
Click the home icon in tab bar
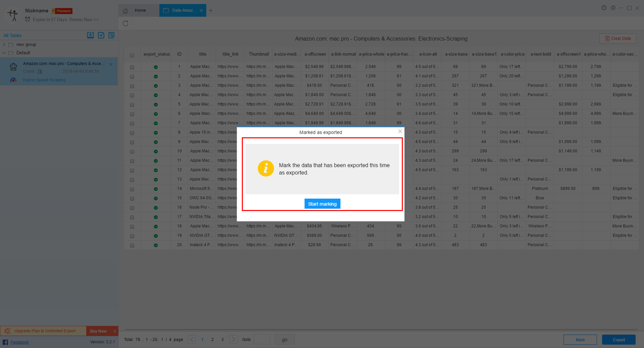pos(125,11)
